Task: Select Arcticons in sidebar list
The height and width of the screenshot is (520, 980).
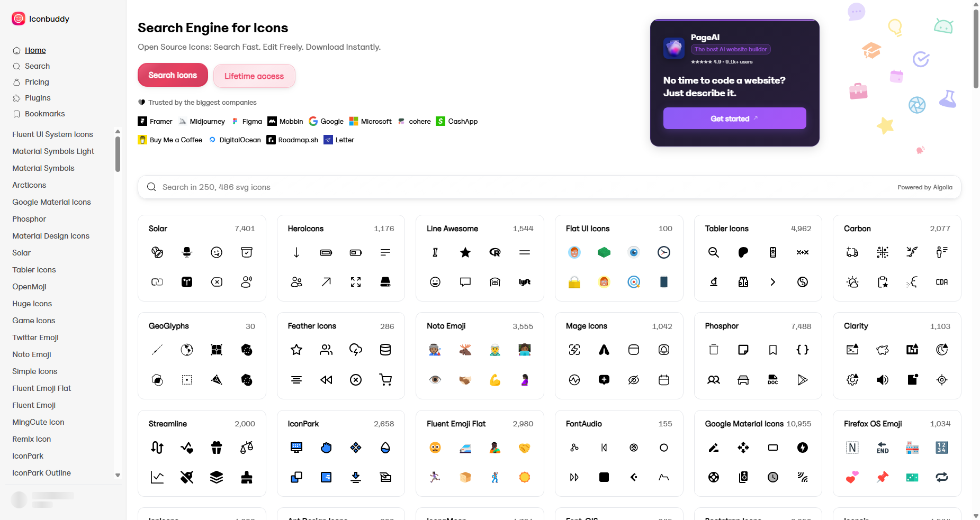Action: tap(29, 185)
